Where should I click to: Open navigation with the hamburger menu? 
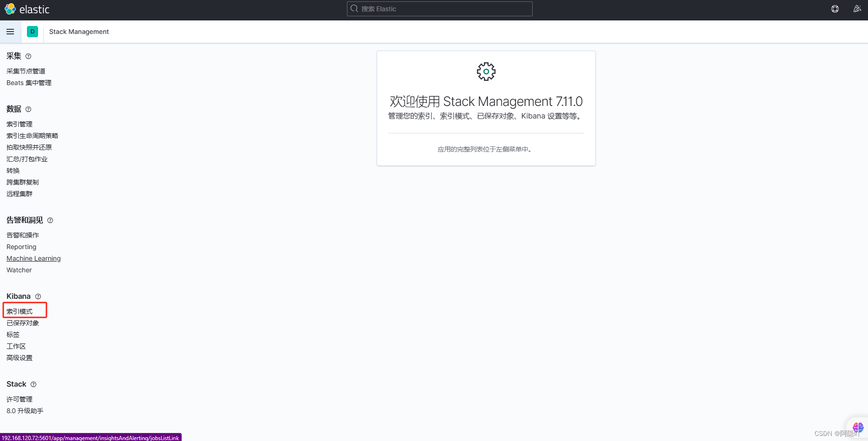(10, 32)
